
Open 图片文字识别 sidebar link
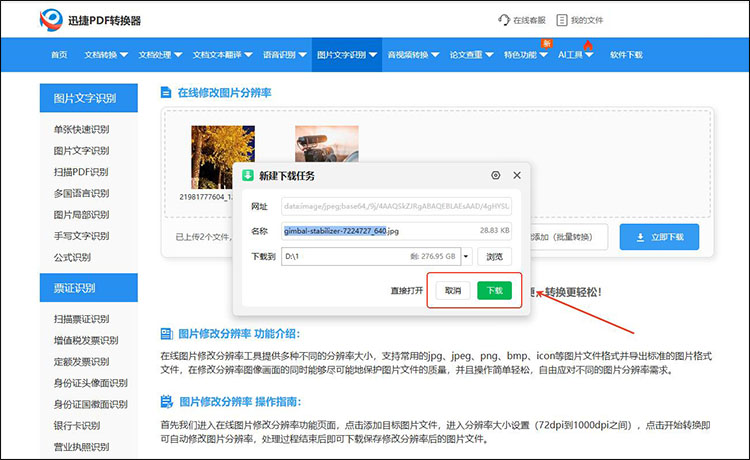pos(81,151)
